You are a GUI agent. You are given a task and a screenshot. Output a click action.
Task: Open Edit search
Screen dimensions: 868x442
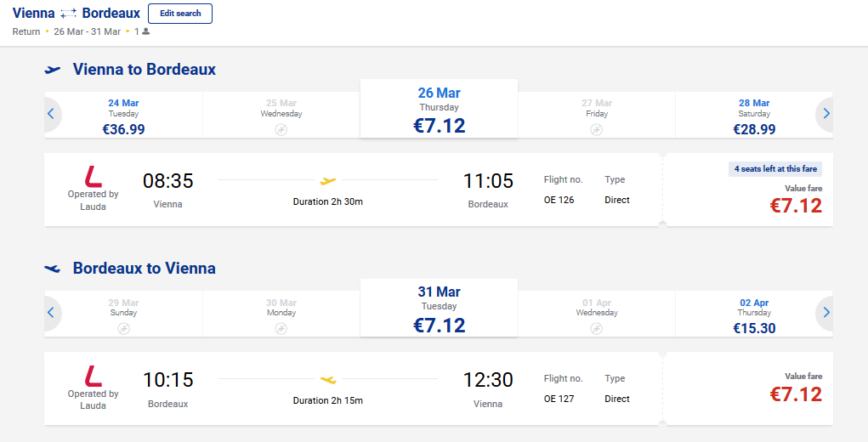click(x=180, y=14)
